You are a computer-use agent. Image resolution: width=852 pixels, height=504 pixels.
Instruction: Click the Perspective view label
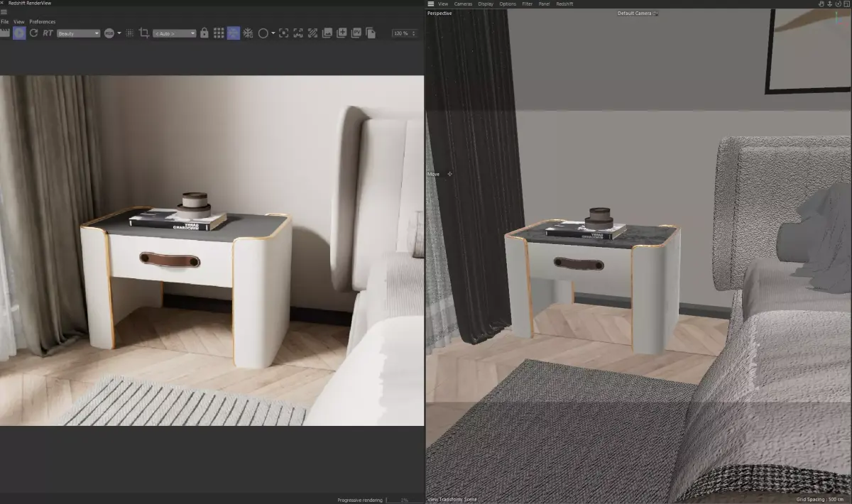[x=439, y=13]
